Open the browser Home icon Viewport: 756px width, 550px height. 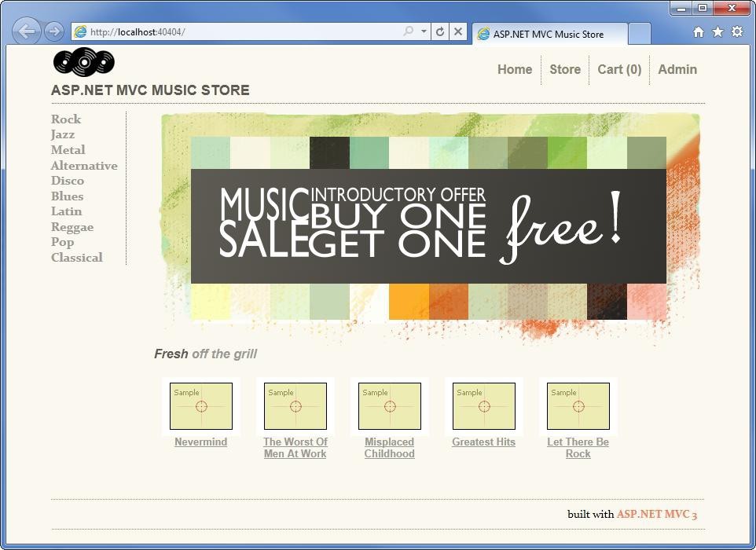coord(699,31)
